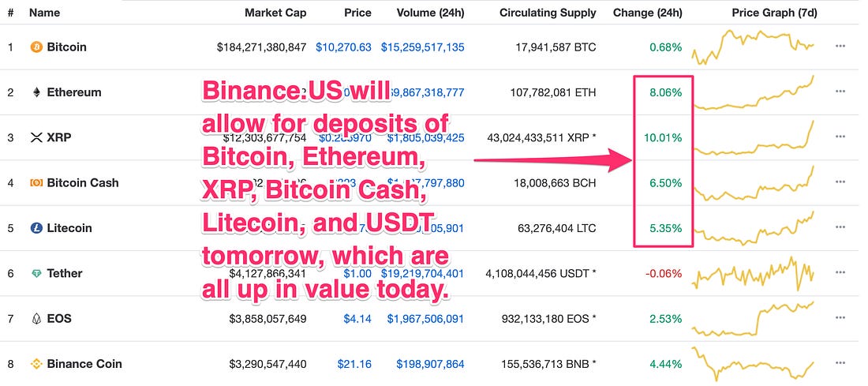This screenshot has width=868, height=386.
Task: Click the Tether 7d price graph
Action: (754, 274)
